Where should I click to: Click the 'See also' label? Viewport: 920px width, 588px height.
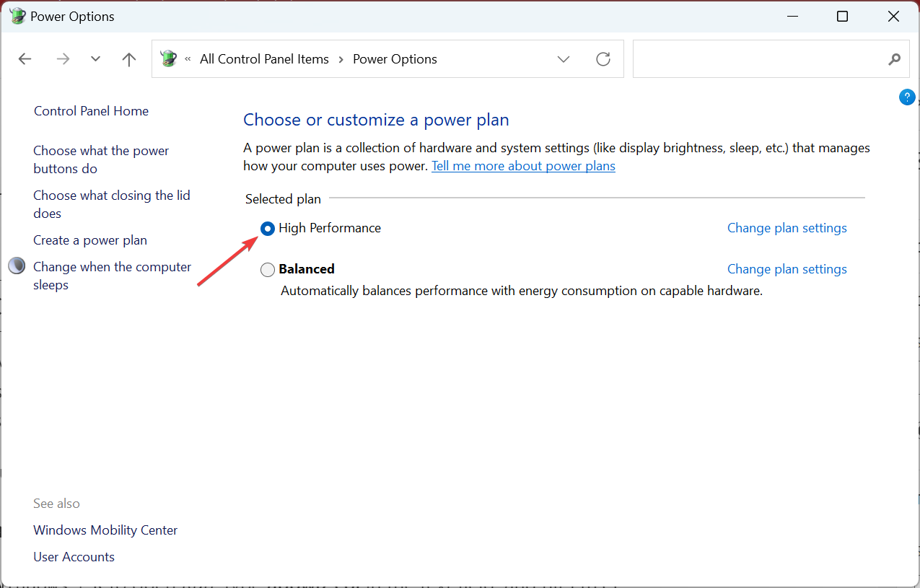point(56,504)
